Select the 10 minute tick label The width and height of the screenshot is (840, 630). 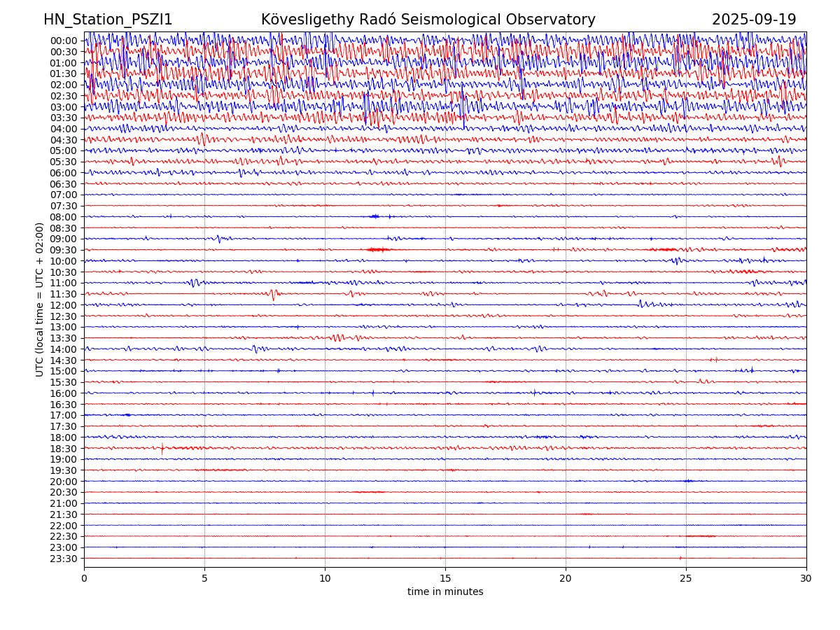325,579
